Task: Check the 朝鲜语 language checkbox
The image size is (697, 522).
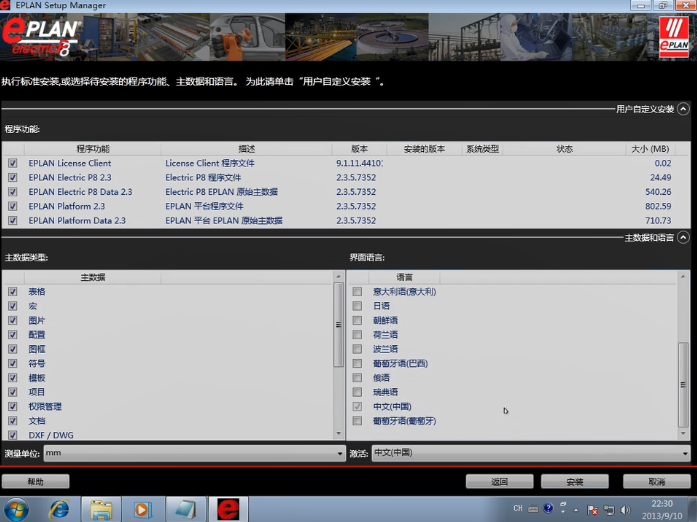Action: 357,320
